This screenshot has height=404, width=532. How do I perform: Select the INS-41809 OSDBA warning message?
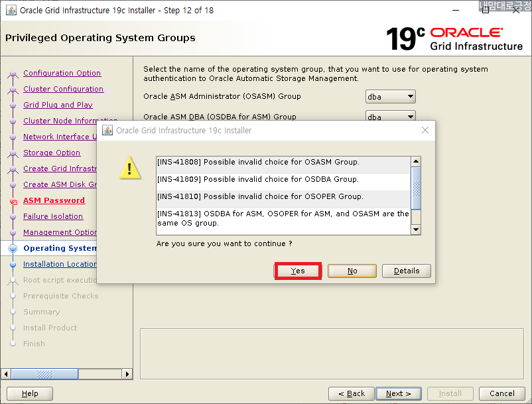pos(283,182)
